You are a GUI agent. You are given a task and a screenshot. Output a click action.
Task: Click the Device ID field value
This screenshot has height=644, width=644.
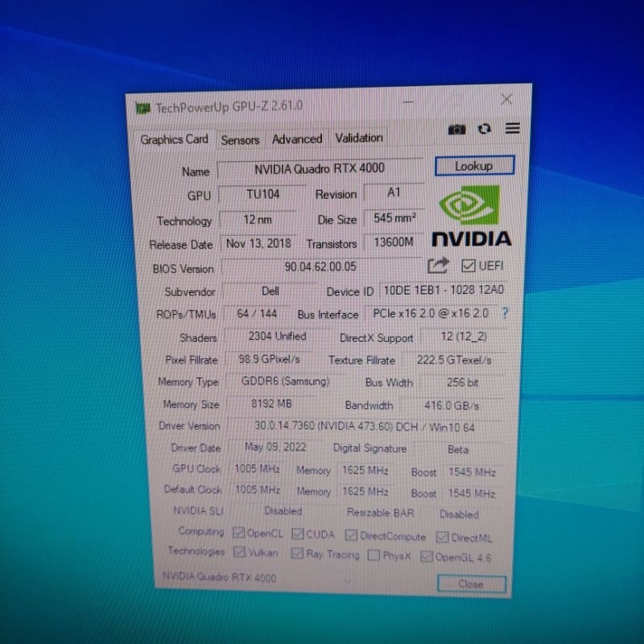(x=444, y=290)
